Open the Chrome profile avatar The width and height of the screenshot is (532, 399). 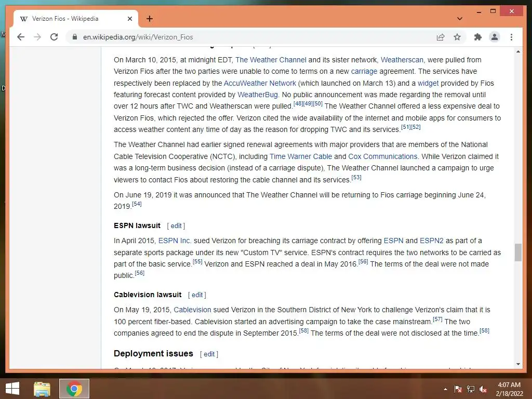(495, 37)
